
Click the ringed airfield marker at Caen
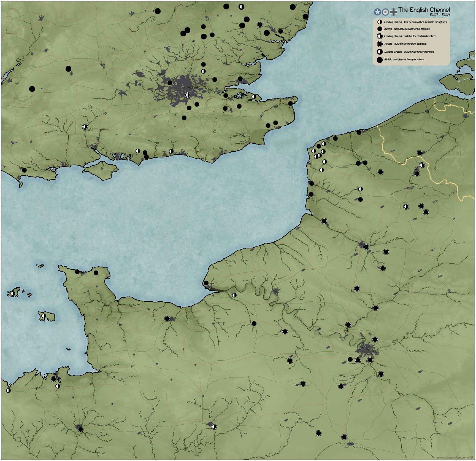(x=167, y=319)
